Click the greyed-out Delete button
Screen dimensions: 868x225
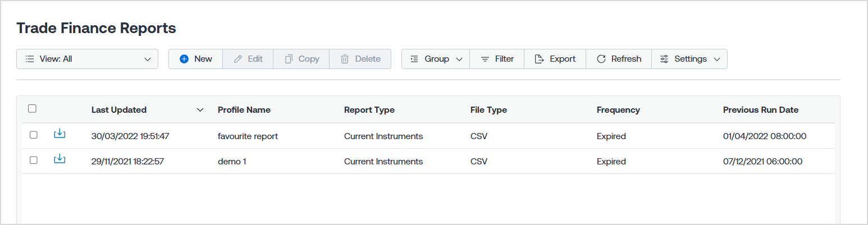(360, 59)
